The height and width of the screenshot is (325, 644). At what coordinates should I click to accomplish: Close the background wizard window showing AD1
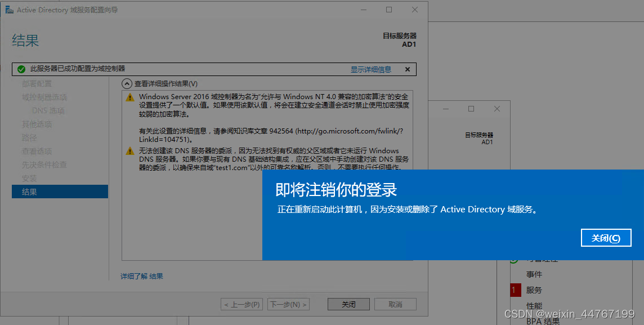coord(497,109)
